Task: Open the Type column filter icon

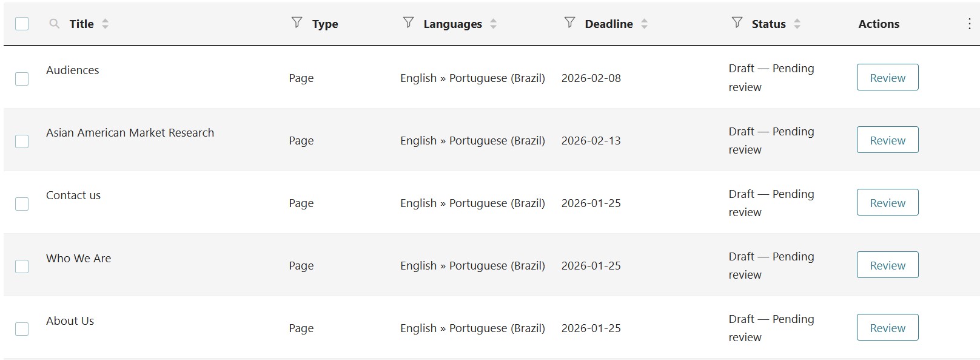Action: click(x=297, y=23)
